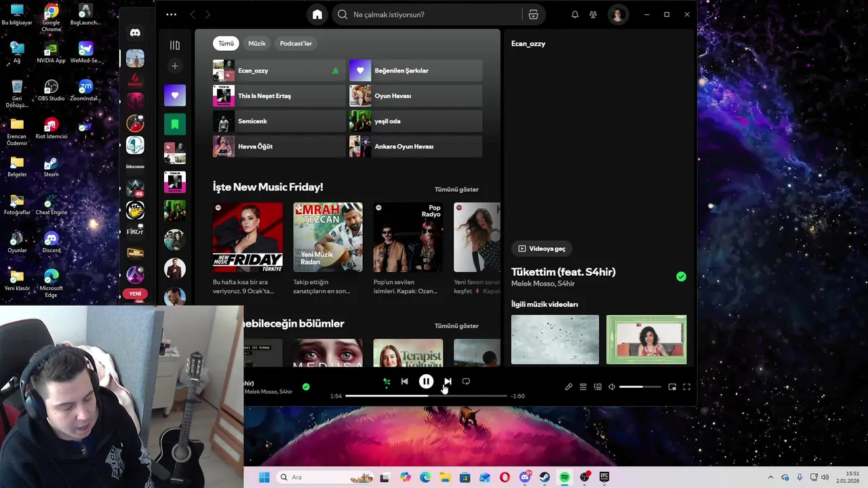Screen dimensions: 868x488
Task: Open Oyun Havası shortcut
Action: pos(416,96)
